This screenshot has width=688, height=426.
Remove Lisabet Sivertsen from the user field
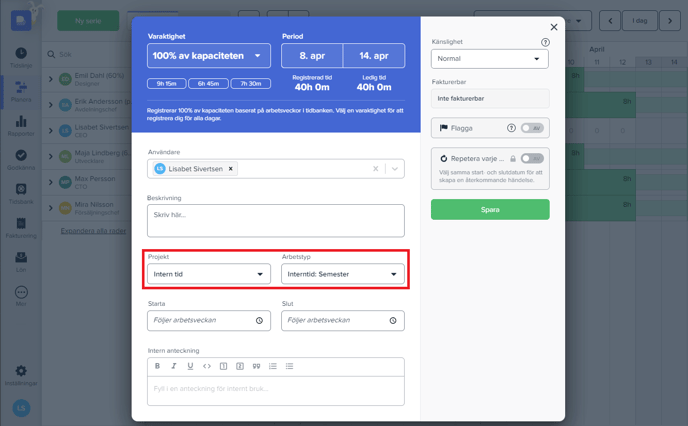point(231,169)
